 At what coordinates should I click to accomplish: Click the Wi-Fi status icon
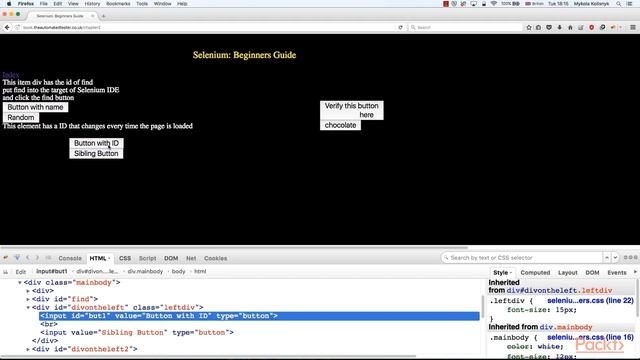[493, 4]
